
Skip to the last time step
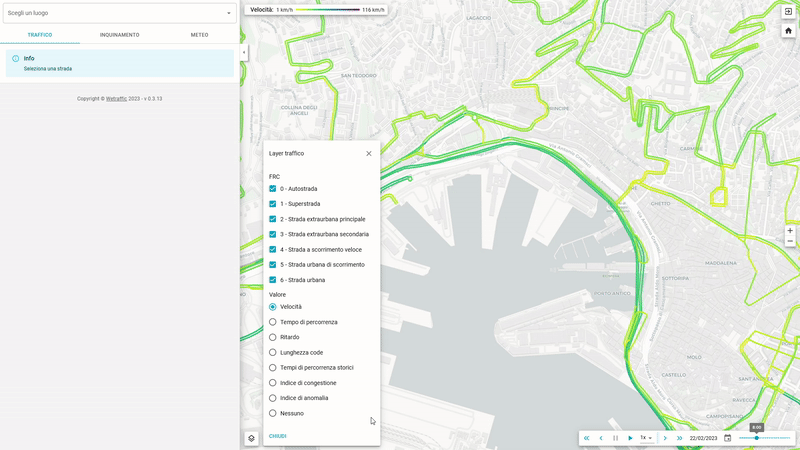pyautogui.click(x=679, y=438)
